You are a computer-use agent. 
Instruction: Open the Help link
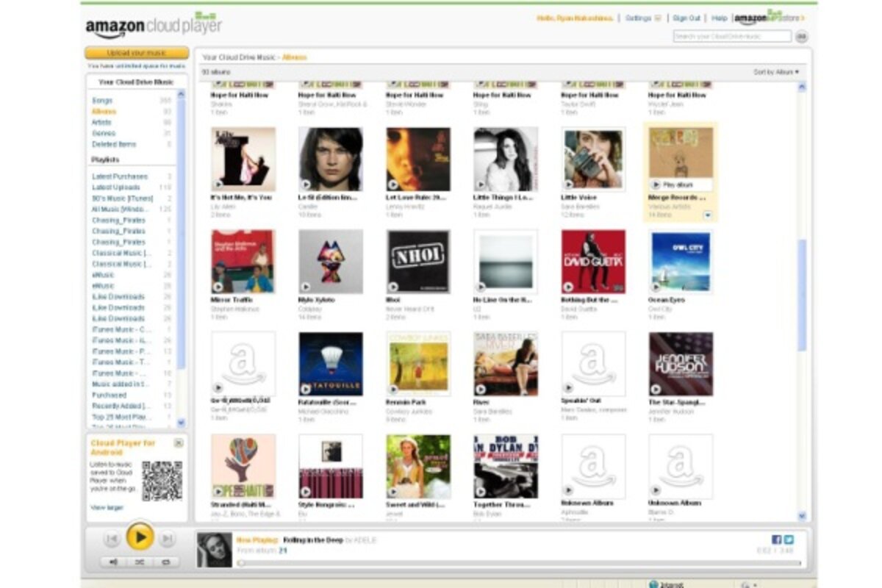coord(720,18)
